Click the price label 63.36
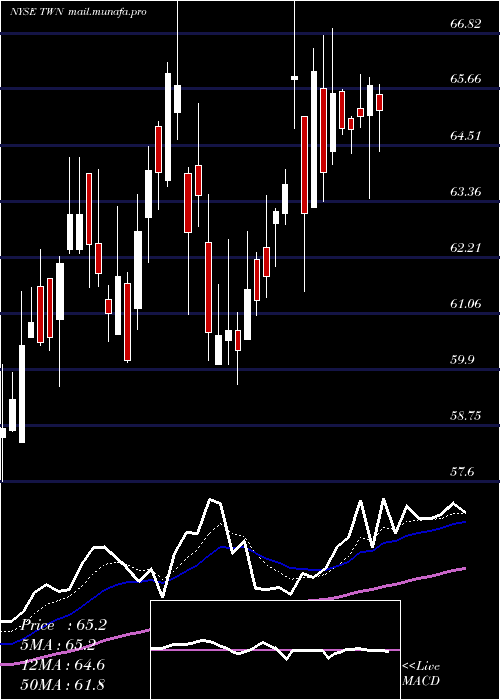 tap(466, 192)
